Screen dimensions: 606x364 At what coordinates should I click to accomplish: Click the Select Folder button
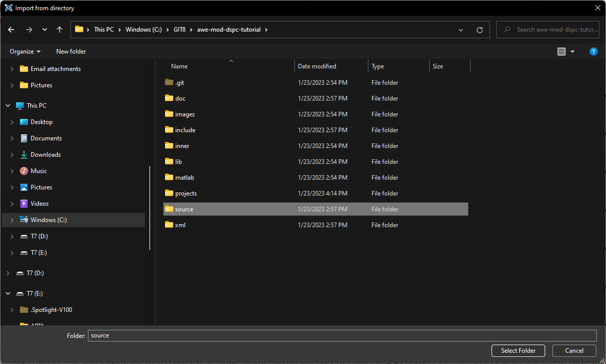(518, 351)
